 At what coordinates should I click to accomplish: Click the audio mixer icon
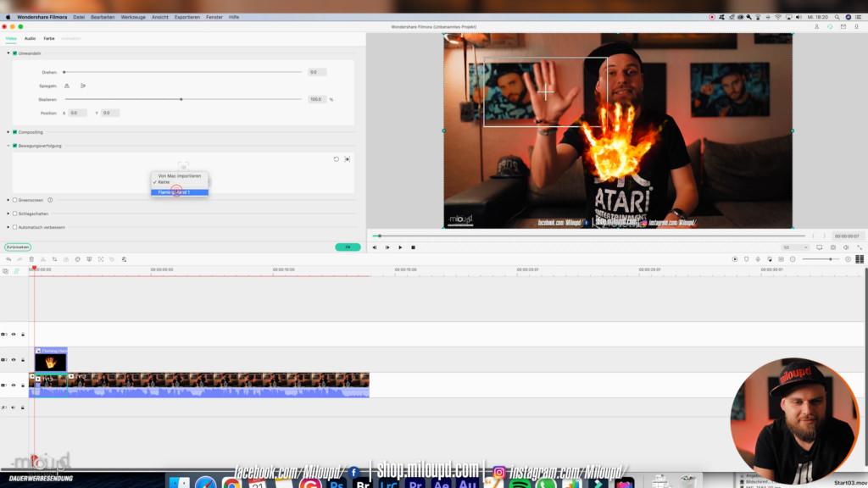click(x=770, y=259)
